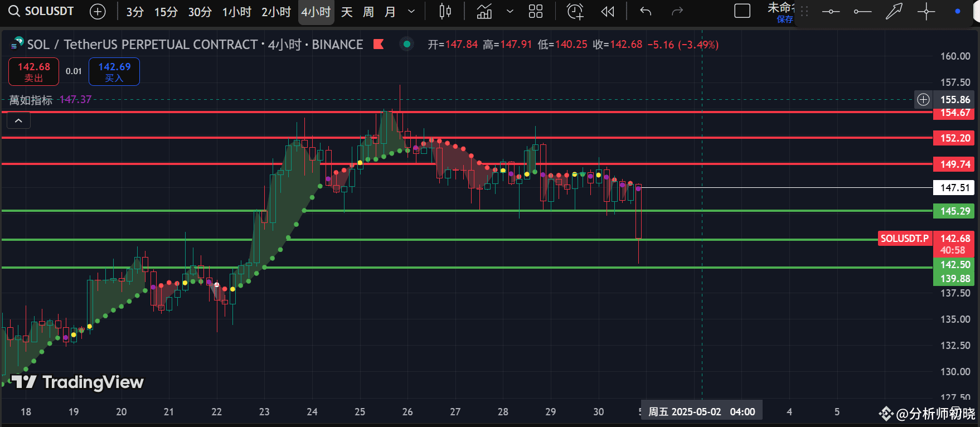Click date 28 on the time axis
Image resolution: width=980 pixels, height=427 pixels.
[x=503, y=412]
